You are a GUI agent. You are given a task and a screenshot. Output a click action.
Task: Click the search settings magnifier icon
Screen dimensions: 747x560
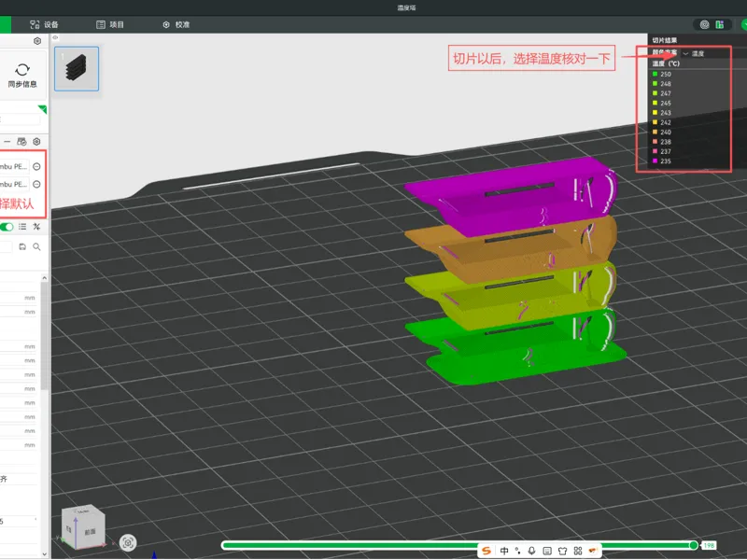tap(36, 246)
